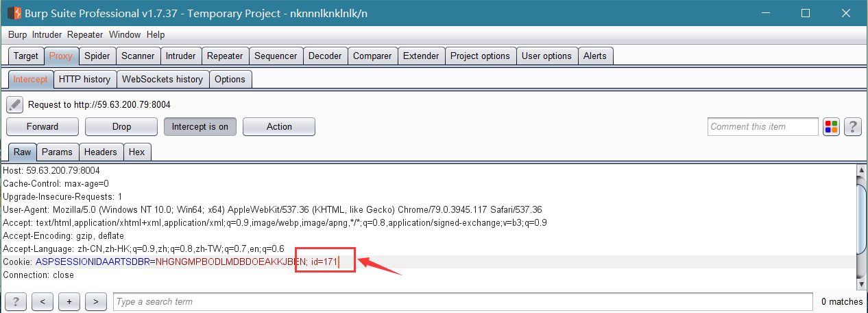Select the Headers view tab
The width and height of the screenshot is (868, 313).
pos(101,152)
